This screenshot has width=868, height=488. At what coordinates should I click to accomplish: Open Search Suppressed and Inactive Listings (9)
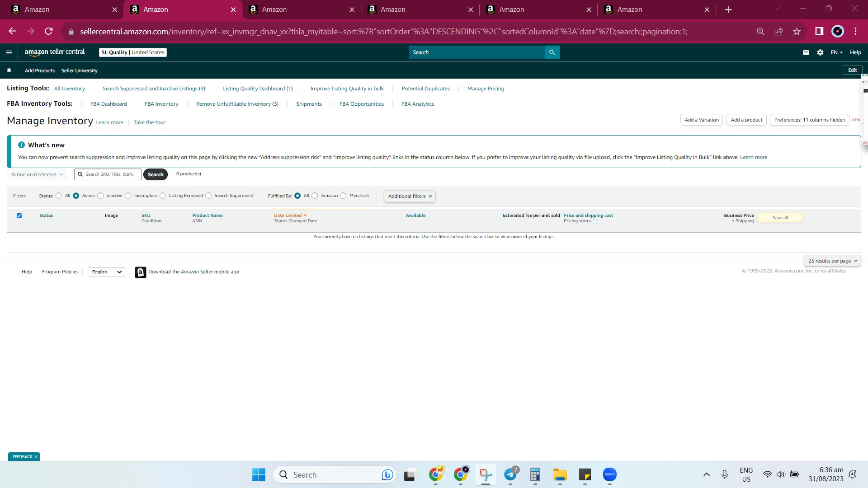pos(154,89)
